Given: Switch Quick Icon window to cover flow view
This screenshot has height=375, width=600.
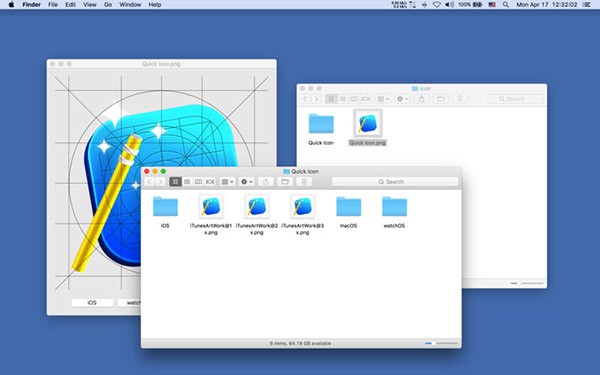Looking at the screenshot, I should [210, 181].
